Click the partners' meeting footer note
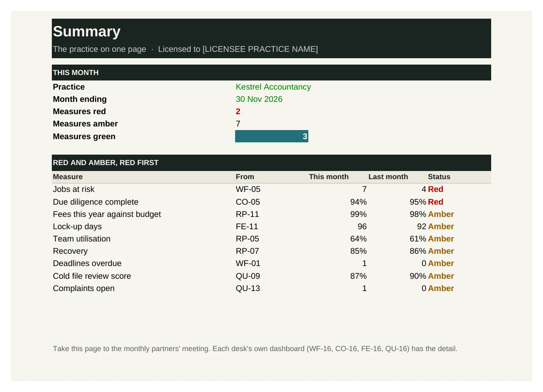Screen dimensions: 543x392 [255, 349]
